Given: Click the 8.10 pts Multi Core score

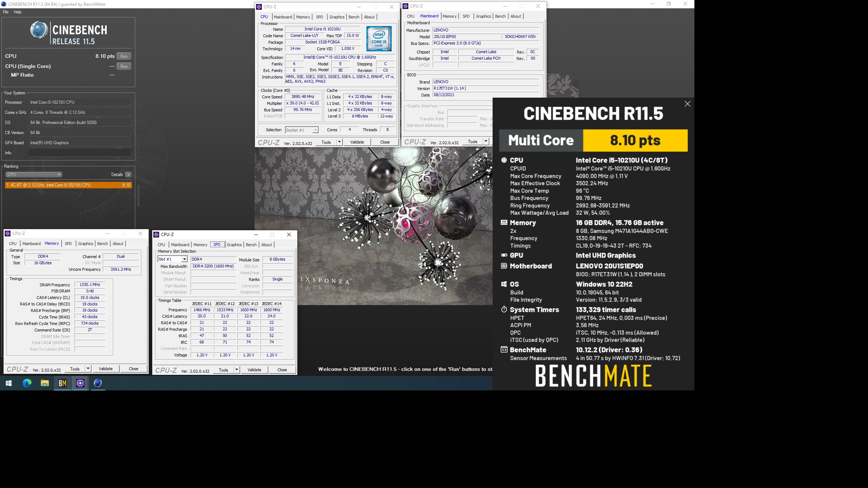Looking at the screenshot, I should [x=635, y=140].
